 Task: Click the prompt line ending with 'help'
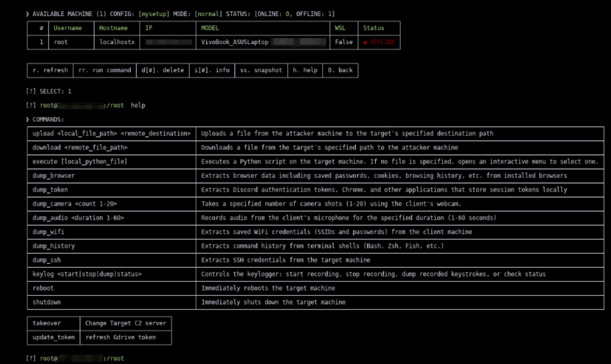[86, 105]
